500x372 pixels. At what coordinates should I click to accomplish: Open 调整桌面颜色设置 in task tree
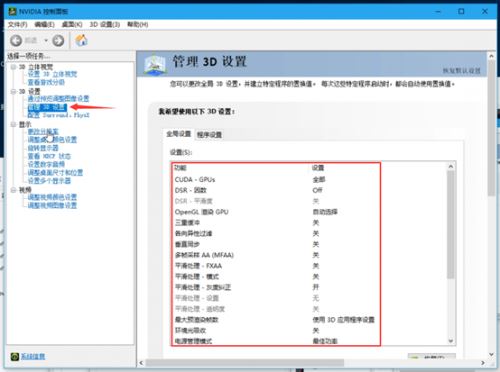pos(52,140)
